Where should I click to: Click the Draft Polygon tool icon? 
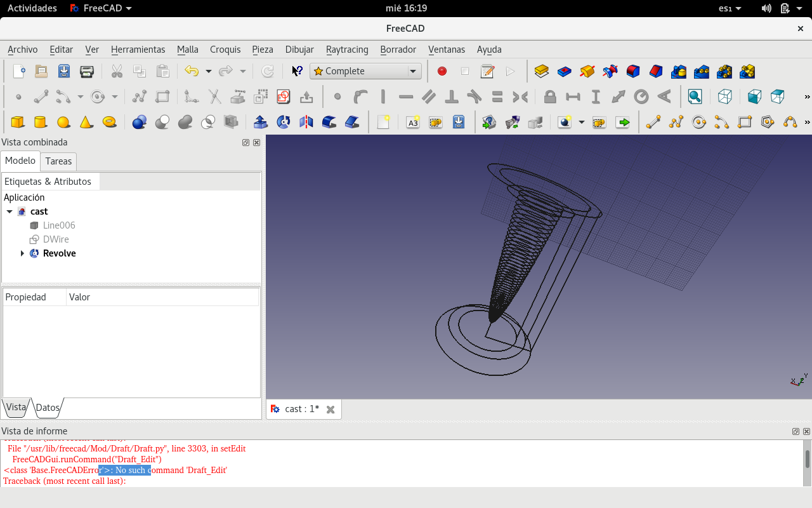coord(768,122)
